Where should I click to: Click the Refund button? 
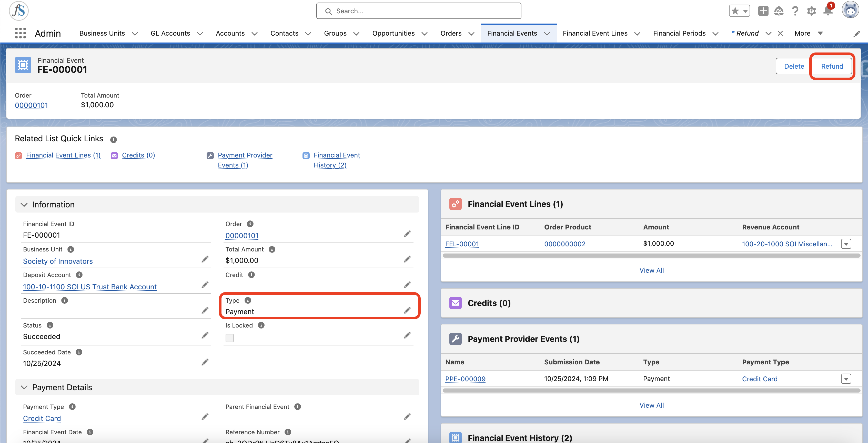832,66
